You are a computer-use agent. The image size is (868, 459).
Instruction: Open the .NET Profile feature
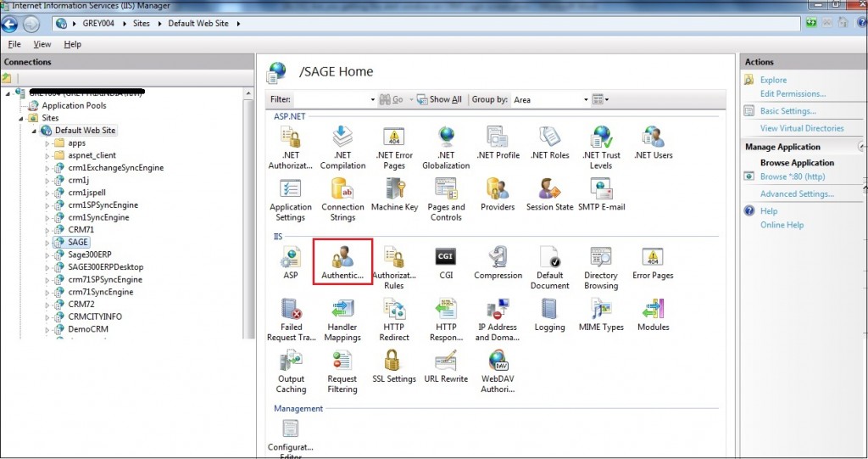click(498, 143)
